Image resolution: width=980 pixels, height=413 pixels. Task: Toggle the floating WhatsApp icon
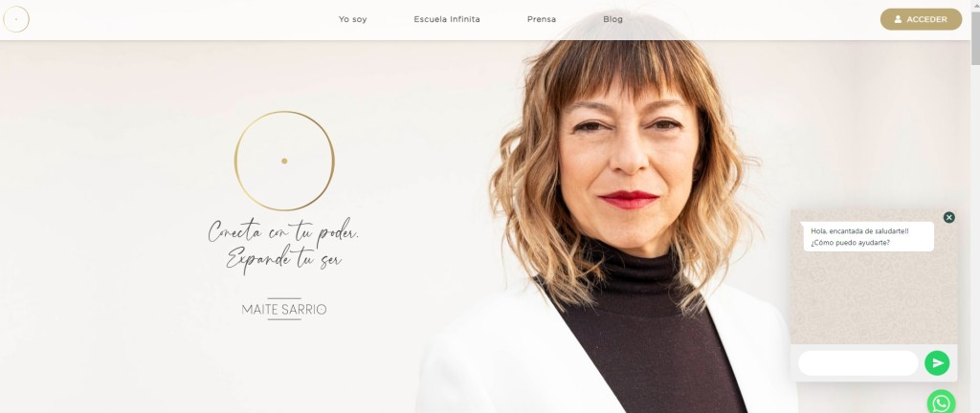pos(942,402)
